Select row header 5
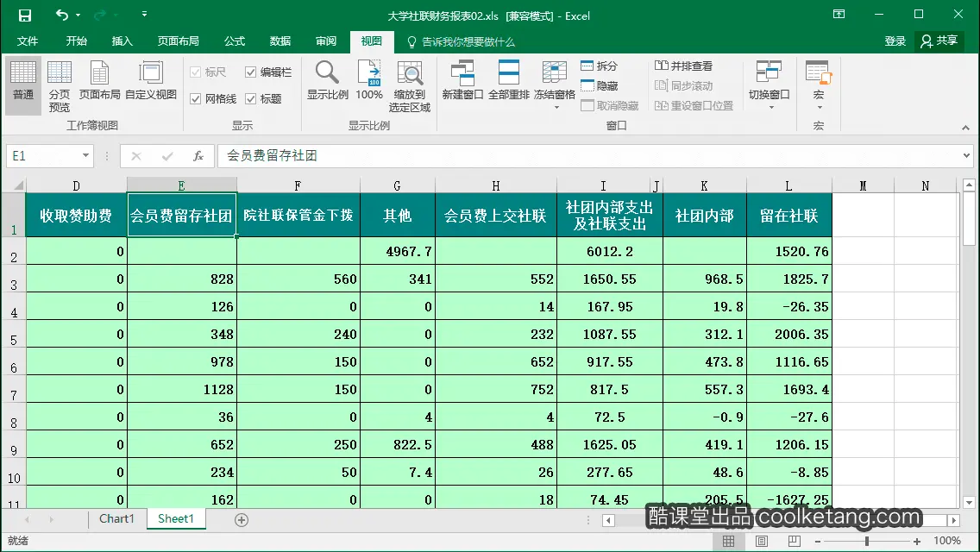 point(13,335)
